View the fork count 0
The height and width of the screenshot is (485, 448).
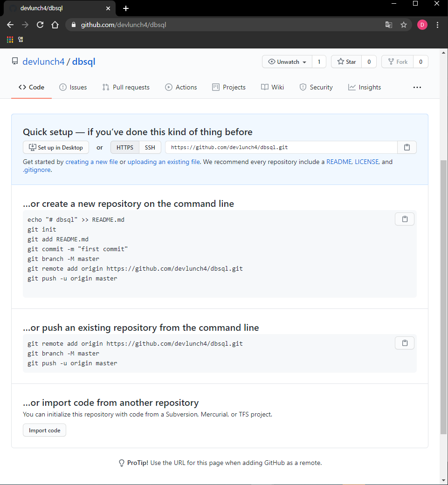click(x=421, y=61)
